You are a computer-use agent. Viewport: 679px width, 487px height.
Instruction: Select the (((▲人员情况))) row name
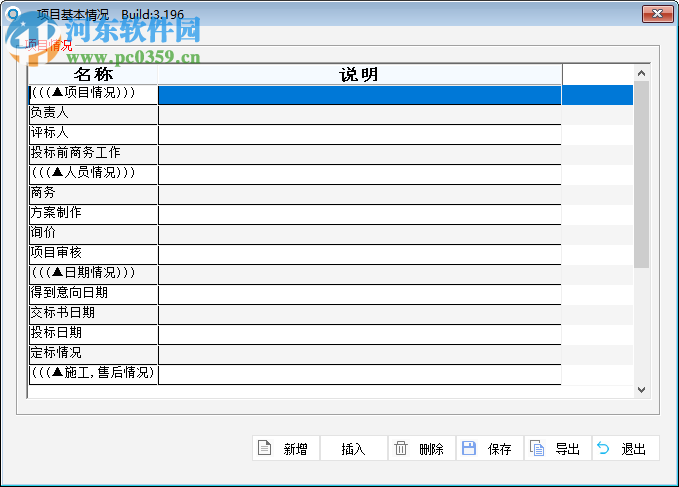pyautogui.click(x=93, y=174)
